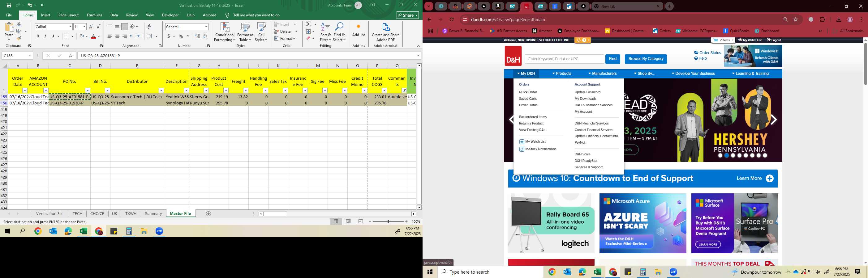The height and width of the screenshot is (278, 868).
Task: Open the Find & Select dropdown
Action: 339,32
